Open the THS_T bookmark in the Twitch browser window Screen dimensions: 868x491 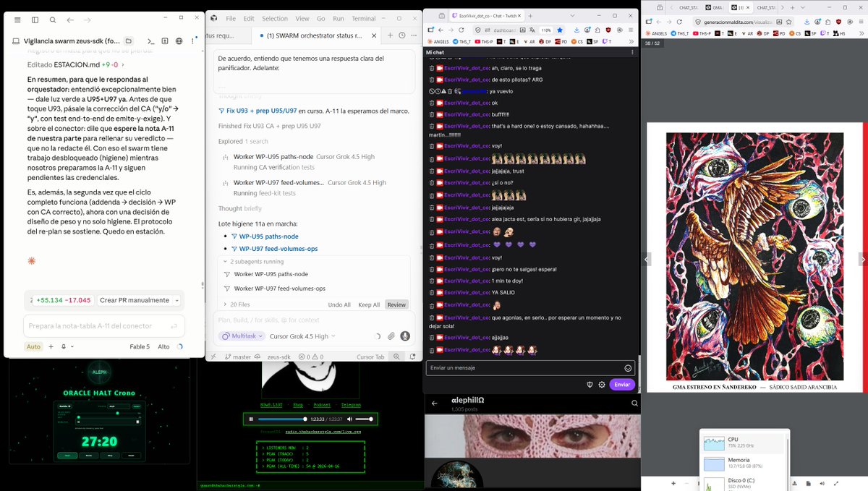pyautogui.click(x=463, y=41)
